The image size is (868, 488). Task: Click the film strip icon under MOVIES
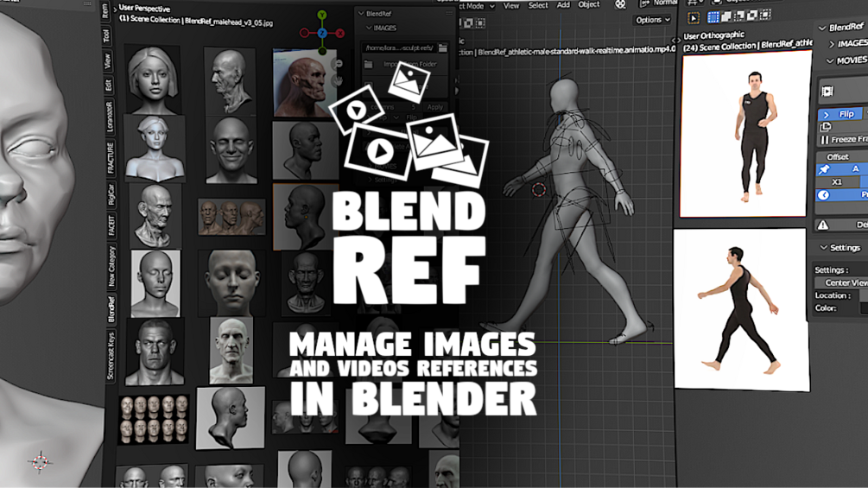click(827, 92)
